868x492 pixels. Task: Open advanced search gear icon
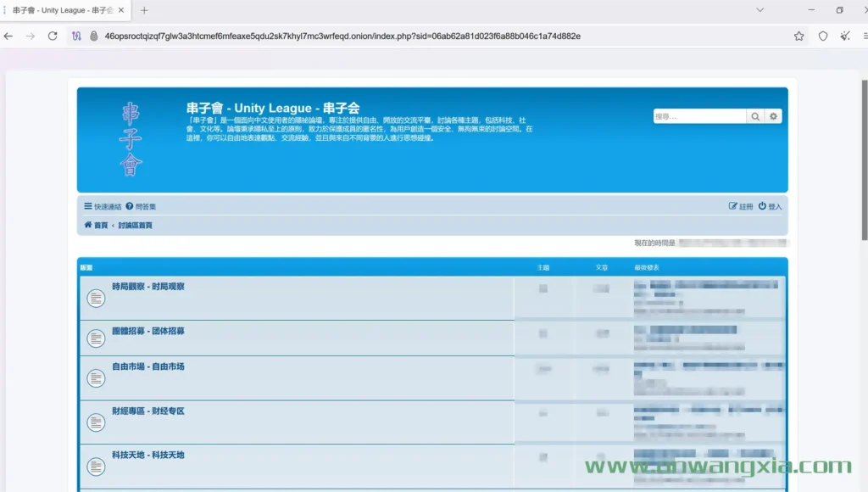(773, 116)
